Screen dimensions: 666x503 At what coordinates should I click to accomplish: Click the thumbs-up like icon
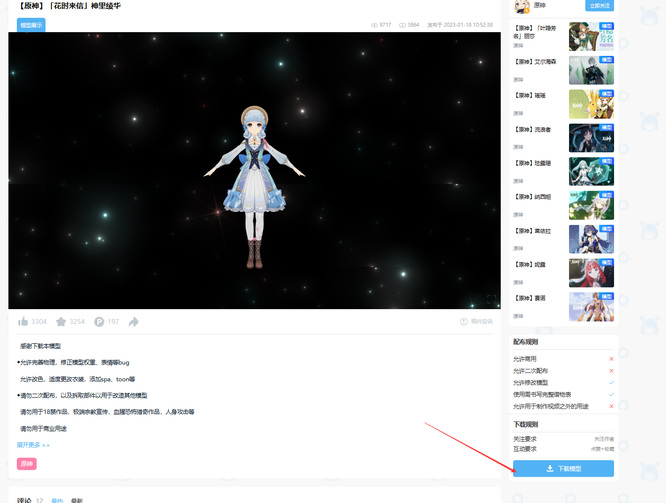[x=23, y=322]
